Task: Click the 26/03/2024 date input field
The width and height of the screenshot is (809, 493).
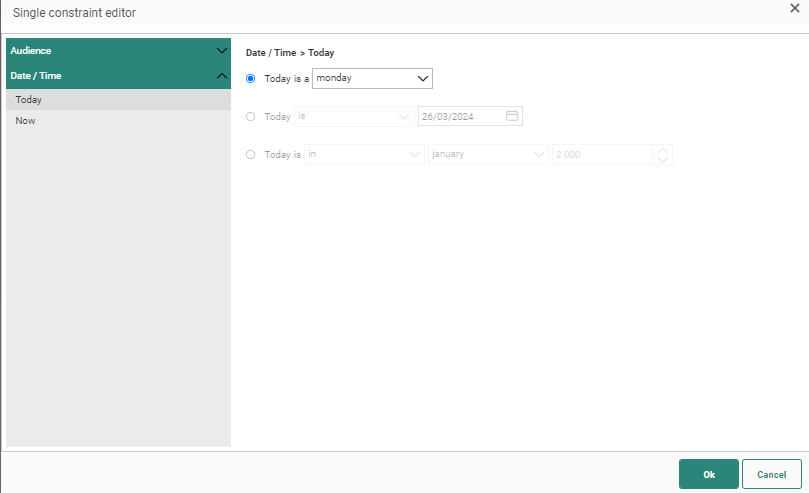Action: tap(460, 116)
